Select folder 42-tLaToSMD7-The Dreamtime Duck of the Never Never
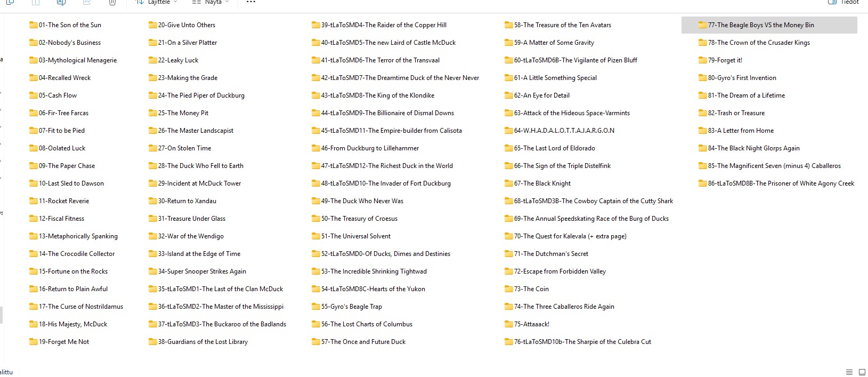This screenshot has width=868, height=377. tap(395, 78)
